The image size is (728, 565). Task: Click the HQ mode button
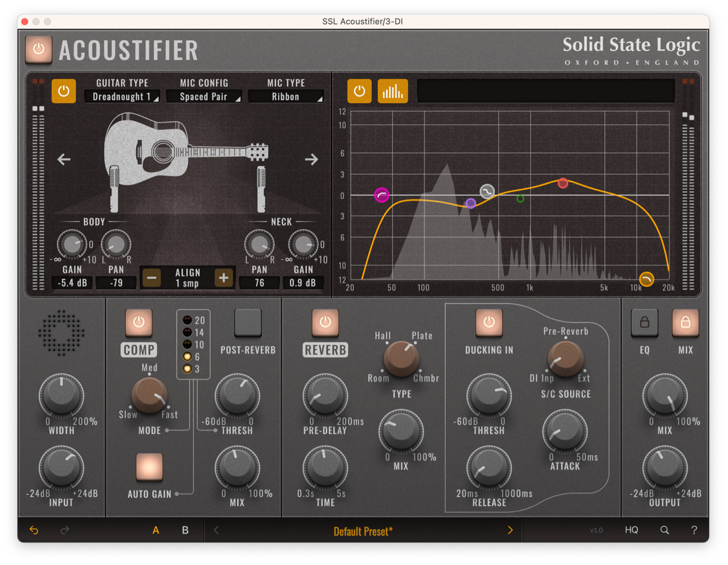point(631,530)
